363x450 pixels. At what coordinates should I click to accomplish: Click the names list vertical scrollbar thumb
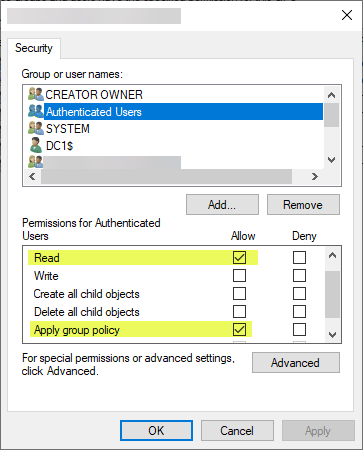[x=331, y=115]
